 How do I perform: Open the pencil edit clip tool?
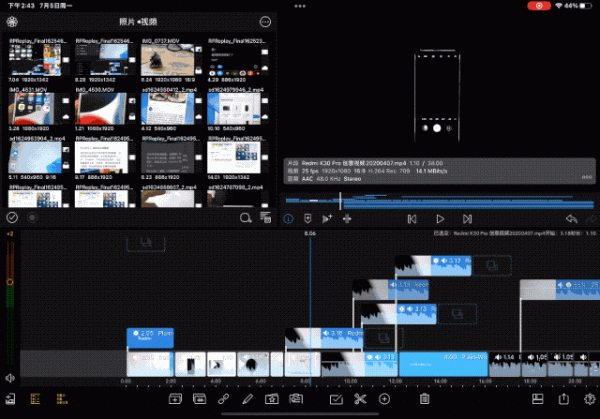point(246,399)
